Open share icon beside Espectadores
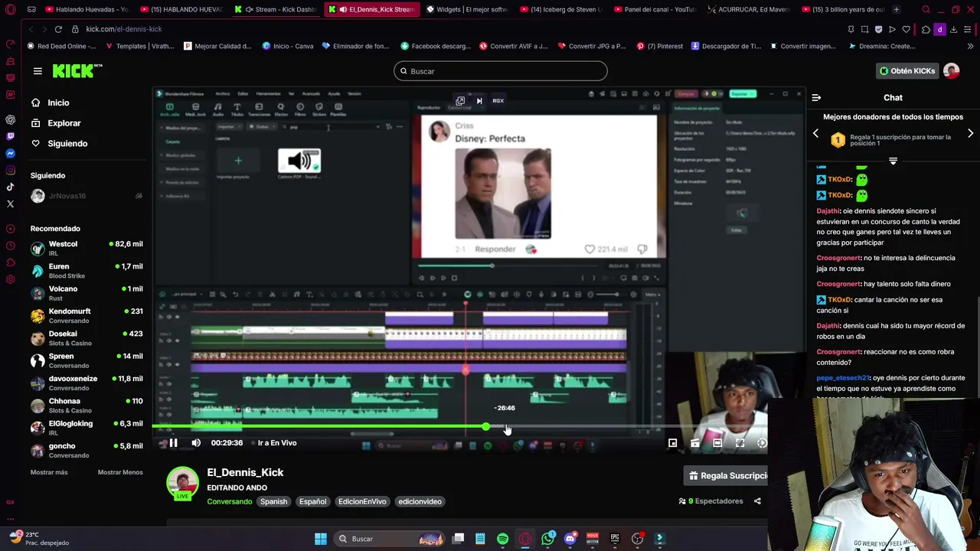The image size is (980, 551). pos(757,501)
